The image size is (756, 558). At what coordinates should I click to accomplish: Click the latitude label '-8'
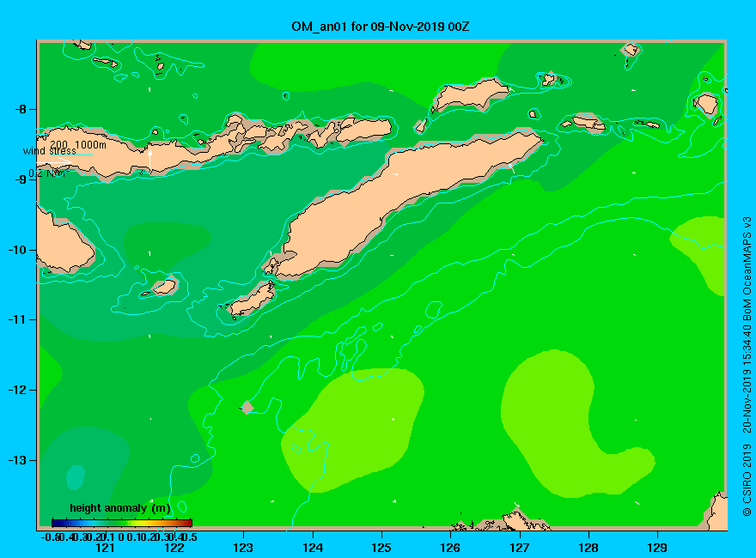(21, 109)
